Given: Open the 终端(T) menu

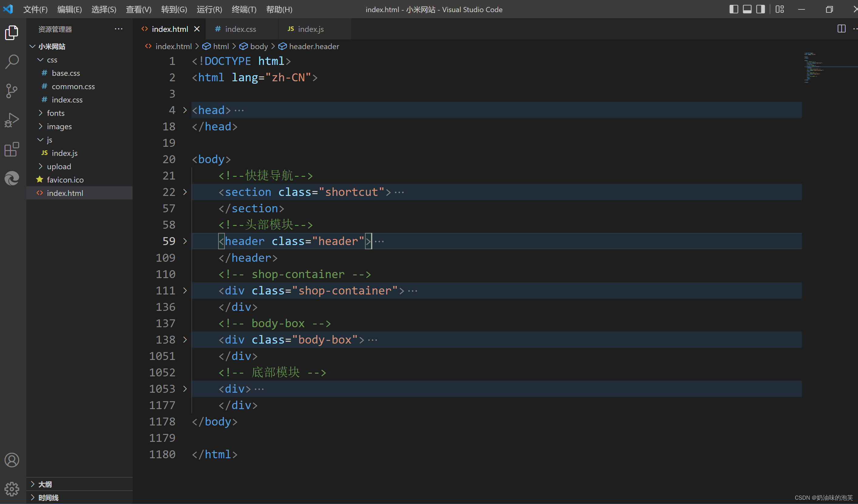Looking at the screenshot, I should [244, 9].
